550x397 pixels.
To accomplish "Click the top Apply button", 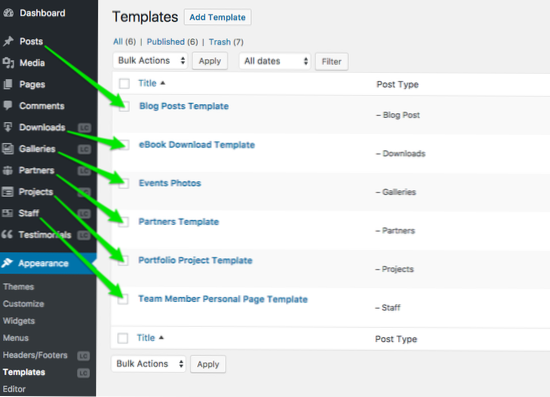I will point(210,61).
